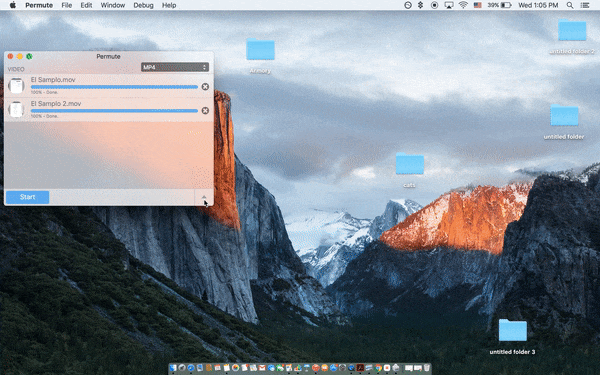Open Launchpad from the Dock
This screenshot has height=375, width=600.
[182, 368]
